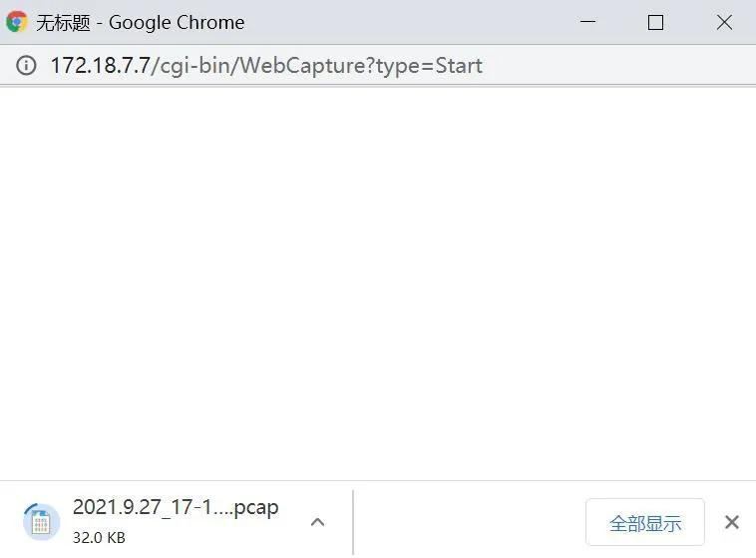Click the "全部显示" show all button

(x=644, y=523)
